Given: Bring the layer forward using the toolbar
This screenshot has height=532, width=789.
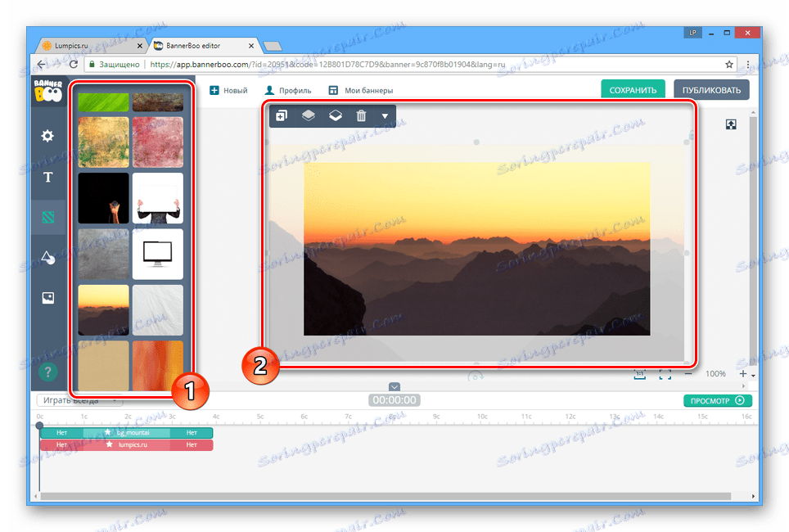Looking at the screenshot, I should click(309, 115).
